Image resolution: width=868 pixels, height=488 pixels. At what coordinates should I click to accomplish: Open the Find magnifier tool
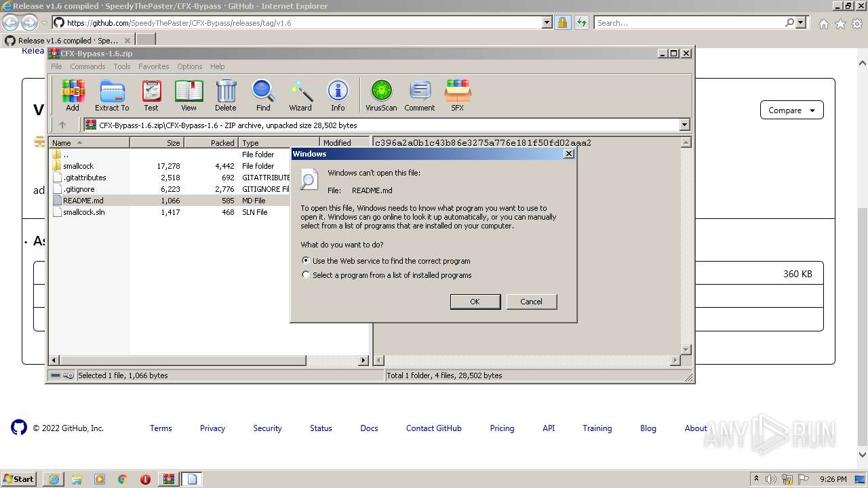263,95
